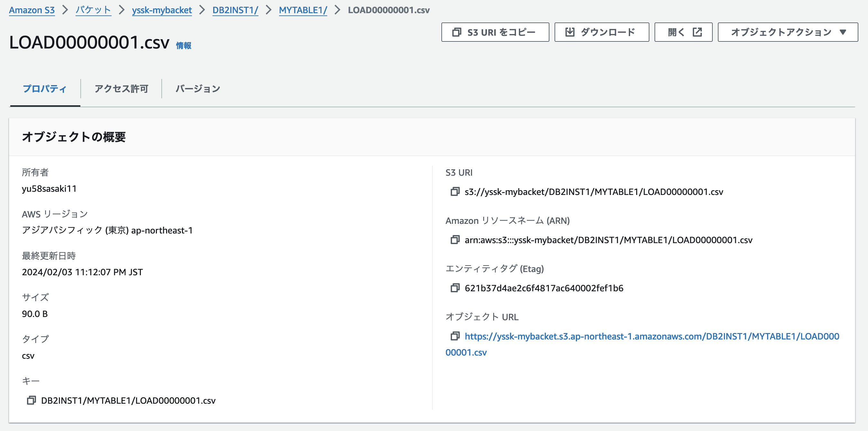This screenshot has width=868, height=431.
Task: Click the バケット breadcrumb link
Action: [x=93, y=10]
